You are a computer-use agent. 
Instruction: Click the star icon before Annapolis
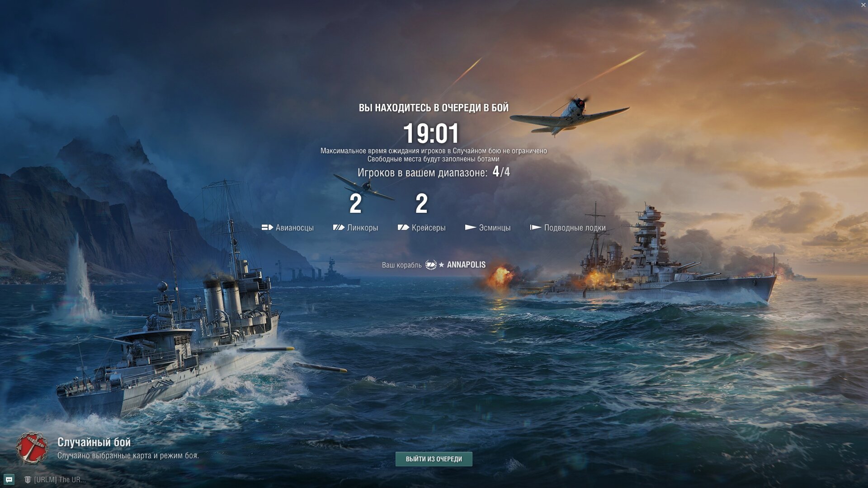[x=442, y=265]
